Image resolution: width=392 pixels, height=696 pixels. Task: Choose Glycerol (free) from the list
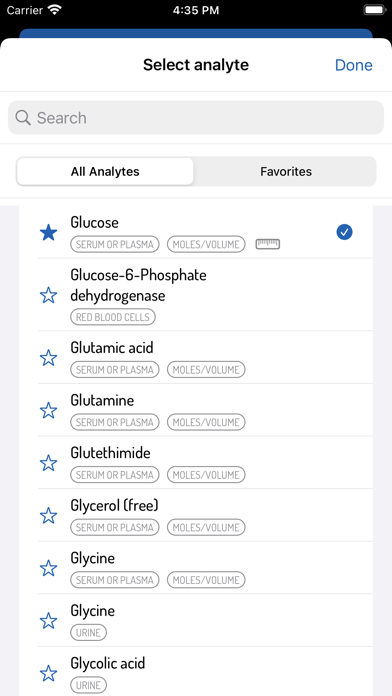coord(205,516)
